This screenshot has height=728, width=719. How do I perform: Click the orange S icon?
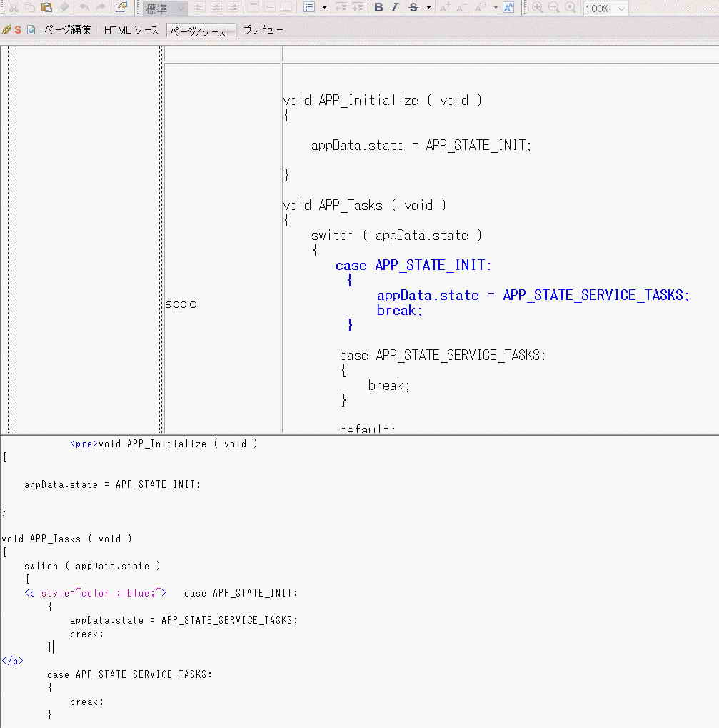click(18, 30)
